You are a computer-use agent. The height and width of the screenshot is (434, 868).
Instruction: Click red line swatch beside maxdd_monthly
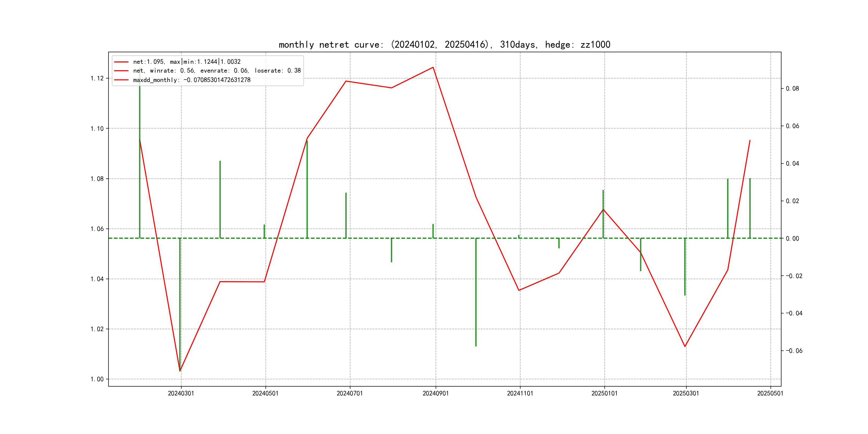tap(121, 80)
